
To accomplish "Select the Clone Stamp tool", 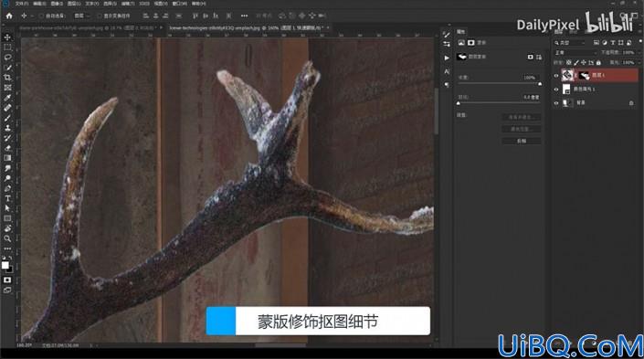I will point(7,128).
